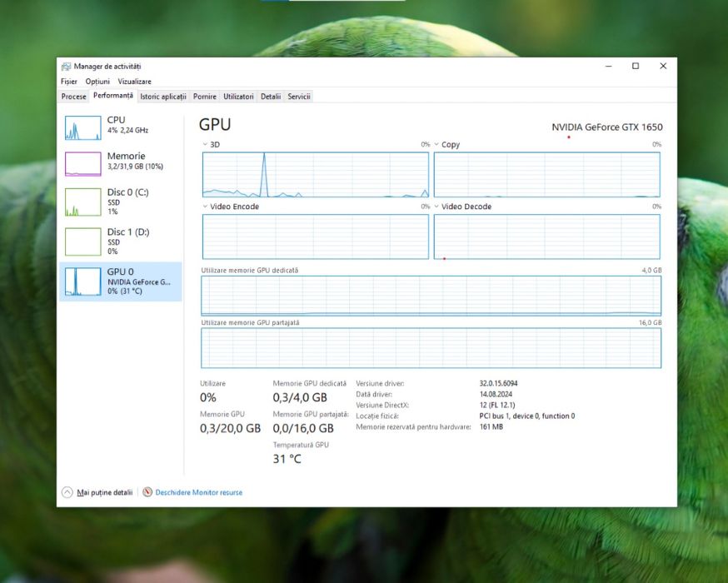Click the 31 °C GPU temperature value
The image size is (728, 583).
coord(287,459)
